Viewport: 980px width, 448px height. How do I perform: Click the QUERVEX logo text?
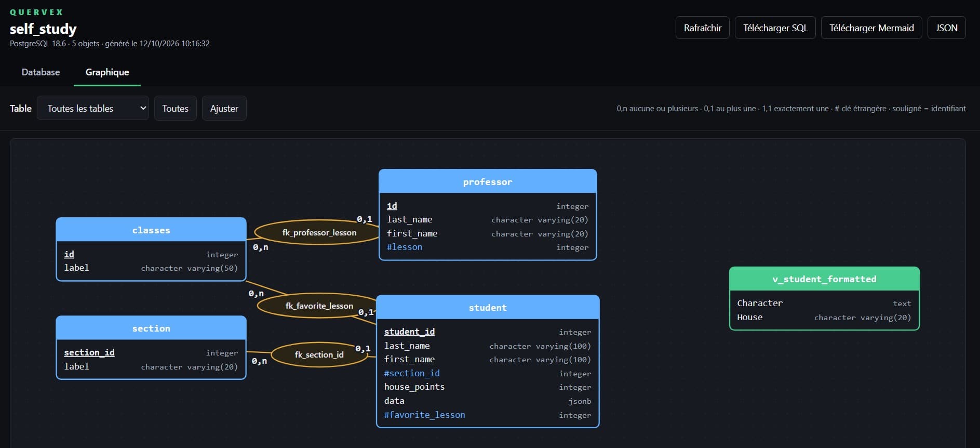[36, 12]
